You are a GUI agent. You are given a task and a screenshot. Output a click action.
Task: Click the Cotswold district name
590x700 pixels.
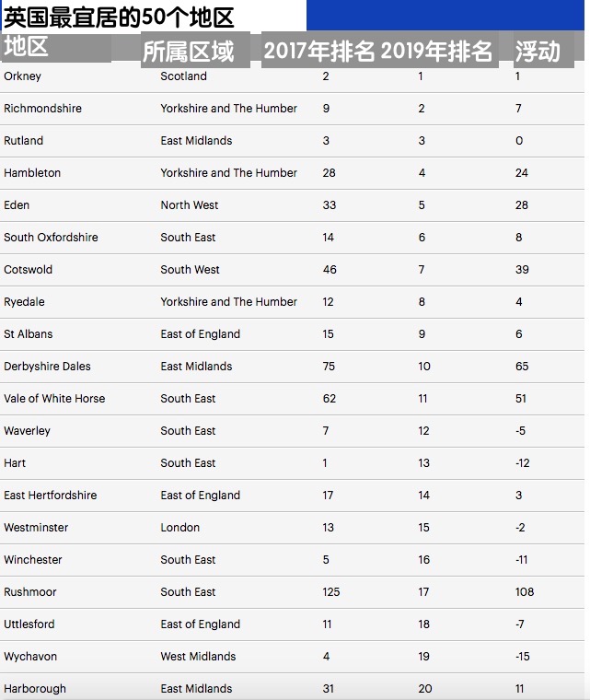point(29,270)
